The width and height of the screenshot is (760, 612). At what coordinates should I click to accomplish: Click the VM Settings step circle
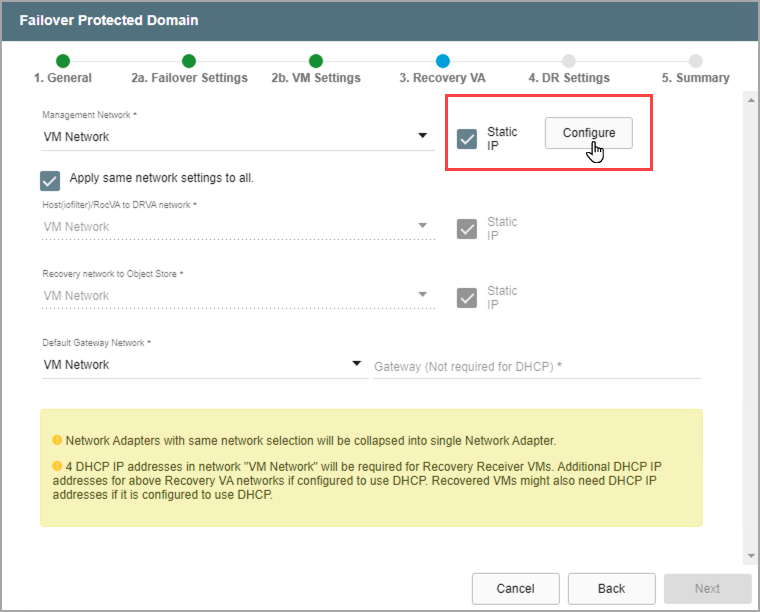click(316, 61)
